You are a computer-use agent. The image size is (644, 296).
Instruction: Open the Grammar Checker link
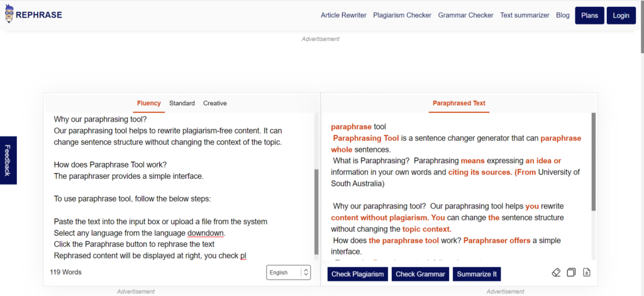coord(466,15)
